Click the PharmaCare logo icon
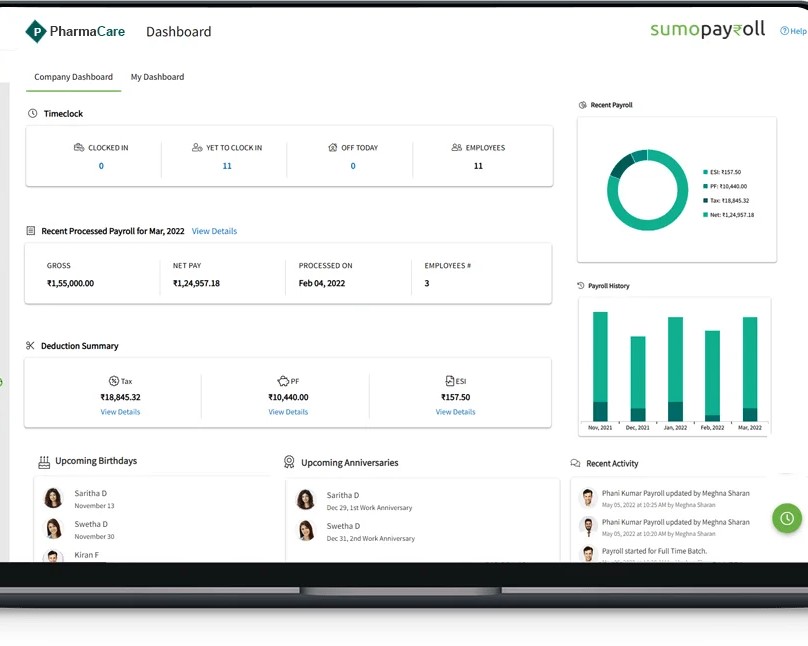This screenshot has width=808, height=646. pyautogui.click(x=36, y=32)
